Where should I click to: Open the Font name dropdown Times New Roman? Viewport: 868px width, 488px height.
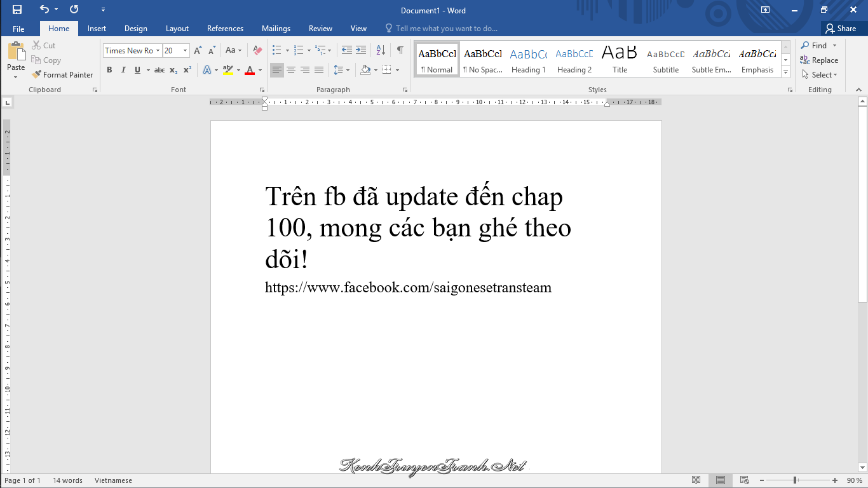tap(158, 51)
